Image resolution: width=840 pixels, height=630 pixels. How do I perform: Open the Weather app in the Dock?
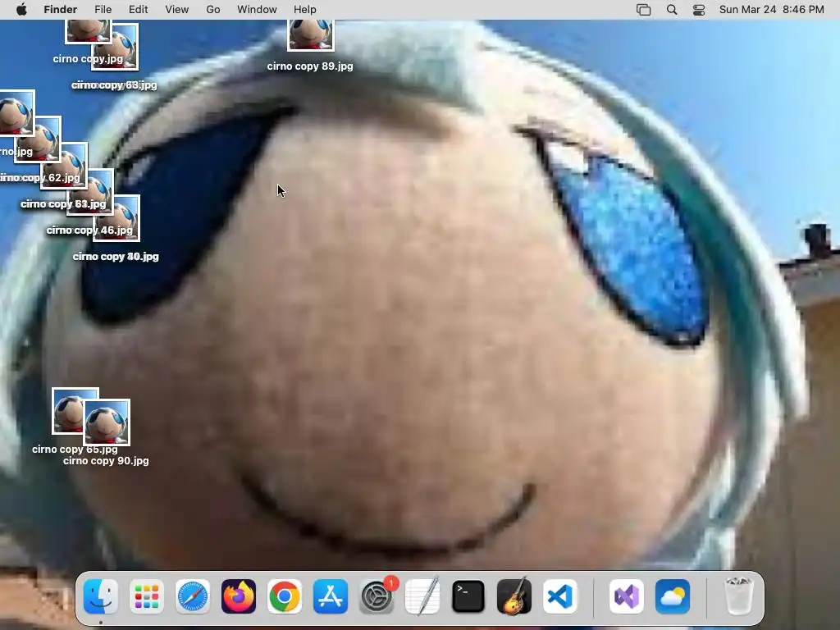click(673, 596)
